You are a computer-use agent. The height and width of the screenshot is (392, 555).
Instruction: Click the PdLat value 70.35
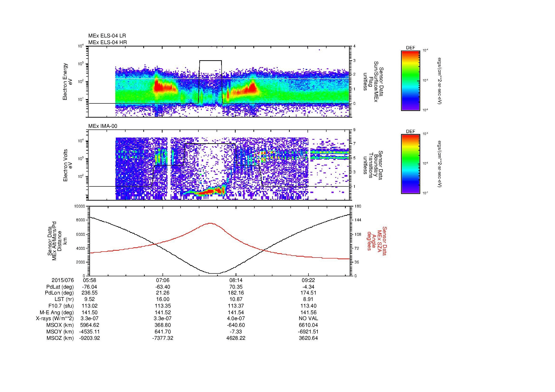pyautogui.click(x=236, y=287)
